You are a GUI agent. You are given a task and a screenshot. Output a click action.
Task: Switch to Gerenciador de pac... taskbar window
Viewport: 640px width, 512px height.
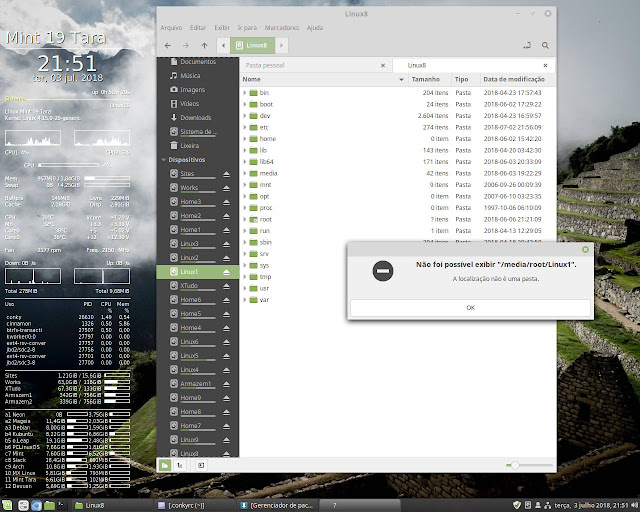277,505
